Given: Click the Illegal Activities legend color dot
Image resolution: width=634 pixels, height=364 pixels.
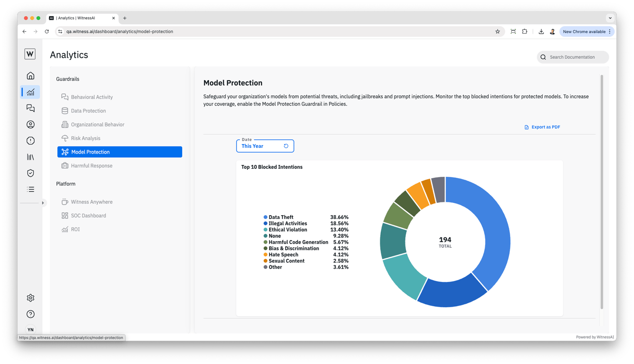Looking at the screenshot, I should [266, 223].
